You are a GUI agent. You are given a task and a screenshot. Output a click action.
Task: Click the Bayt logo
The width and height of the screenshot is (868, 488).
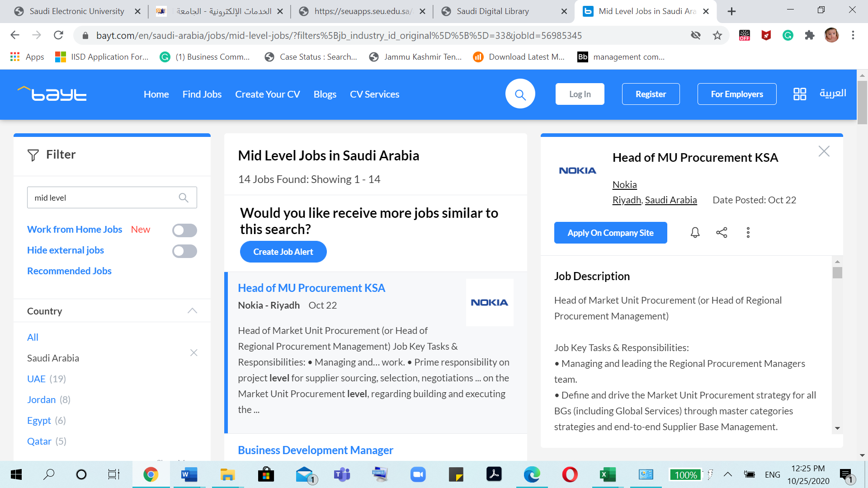[52, 94]
